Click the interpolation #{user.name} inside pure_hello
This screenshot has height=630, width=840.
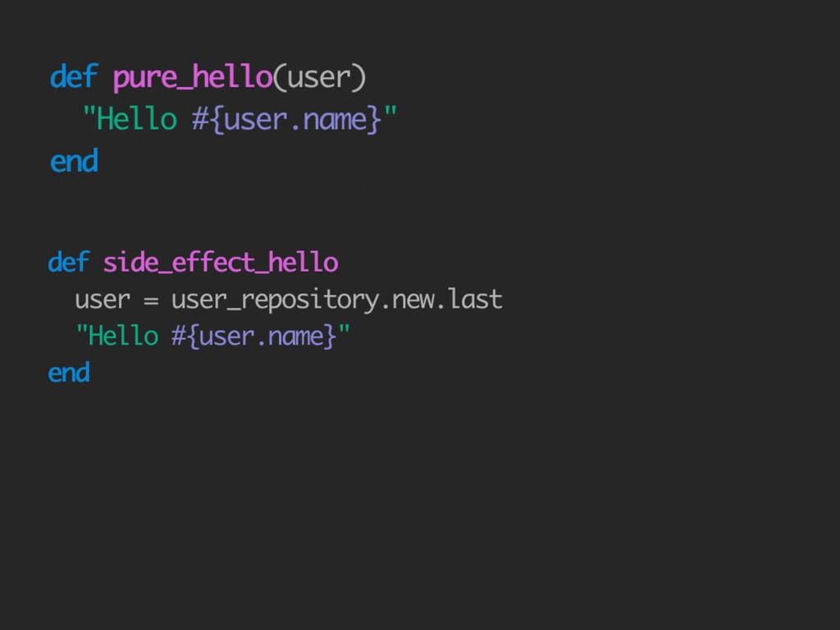pos(287,120)
